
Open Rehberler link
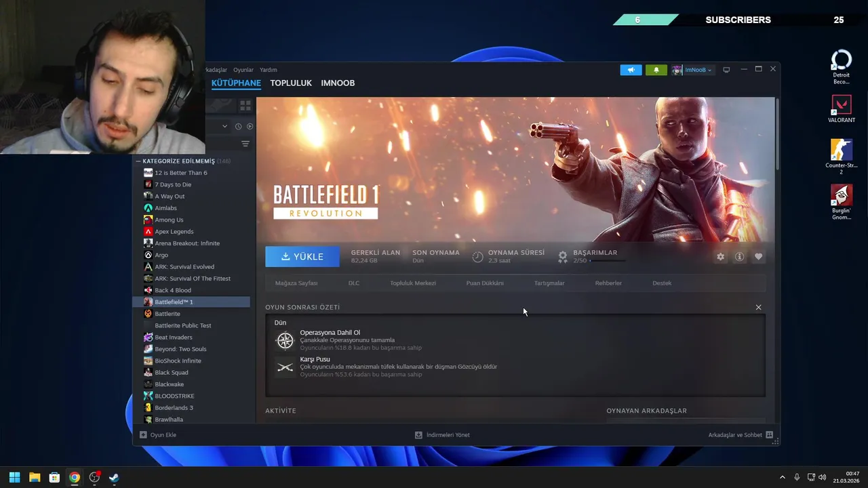pos(608,283)
